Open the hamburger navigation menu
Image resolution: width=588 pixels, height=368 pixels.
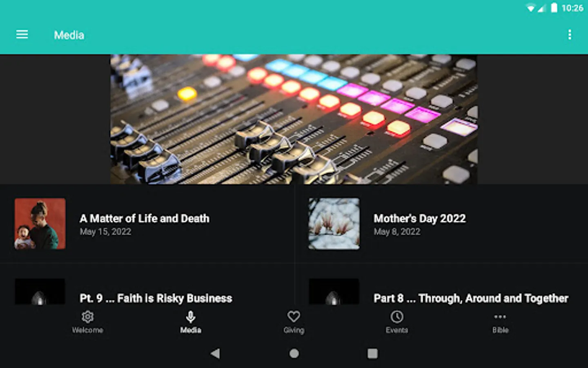[22, 35]
